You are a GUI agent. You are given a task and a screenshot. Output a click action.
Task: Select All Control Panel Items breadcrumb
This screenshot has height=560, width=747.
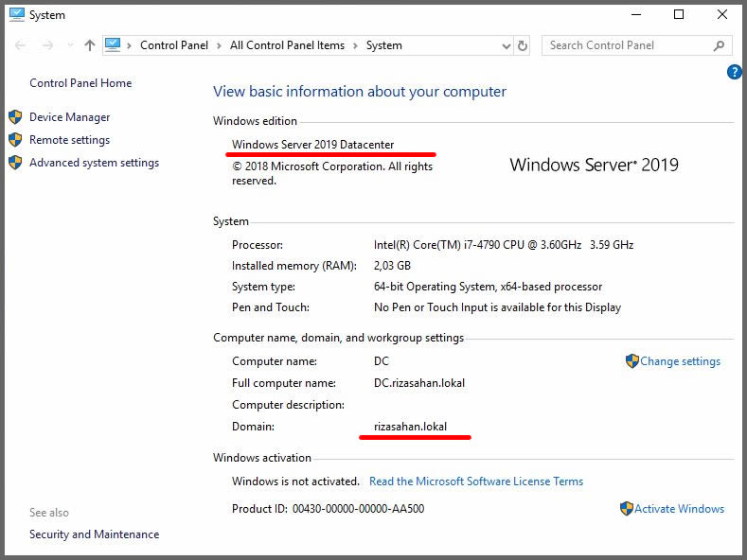pos(287,45)
